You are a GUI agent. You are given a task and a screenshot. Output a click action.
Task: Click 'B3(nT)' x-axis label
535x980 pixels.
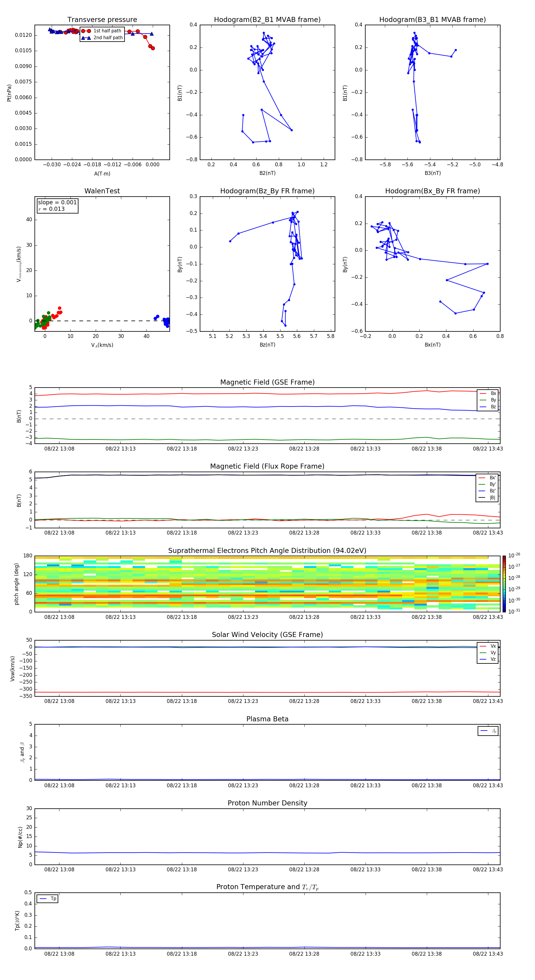[432, 173]
